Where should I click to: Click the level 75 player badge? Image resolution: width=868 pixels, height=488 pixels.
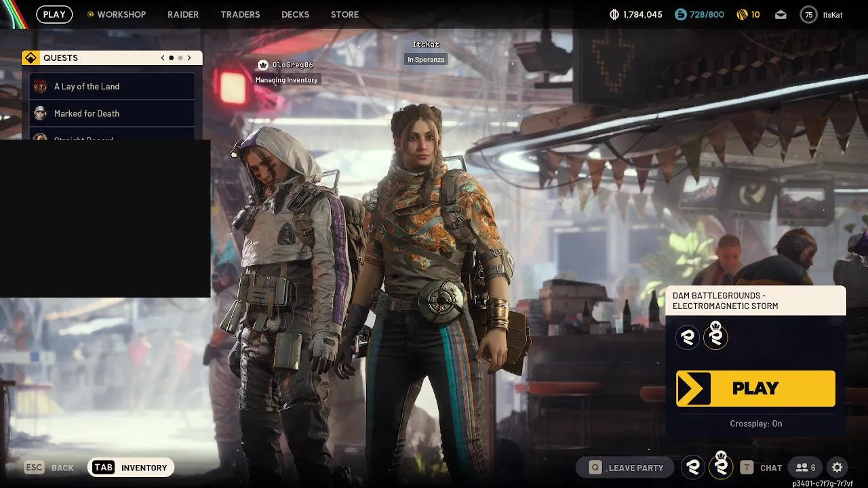point(808,14)
